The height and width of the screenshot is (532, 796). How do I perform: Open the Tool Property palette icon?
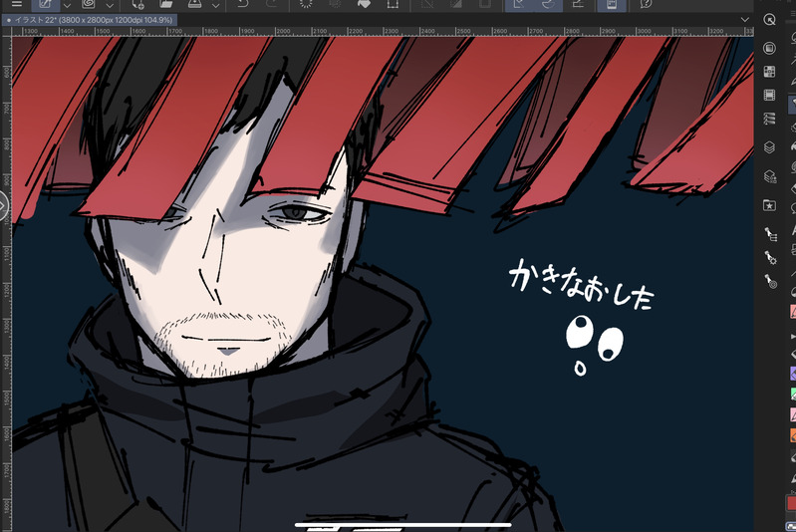[771, 257]
